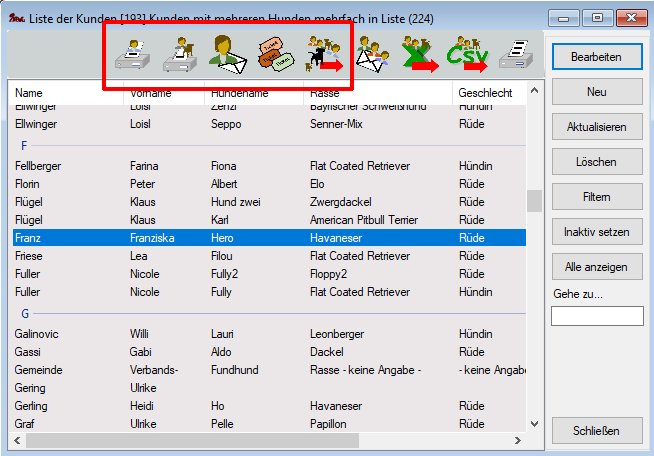
Task: Export list as CSV icon
Action: pyautogui.click(x=468, y=56)
